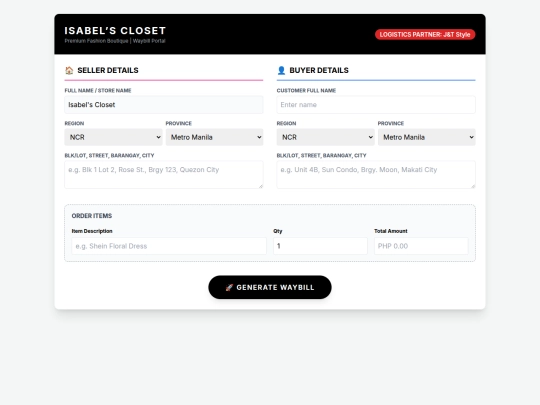
Task: Click the Logistics Partner J&T Style badge
Action: (425, 34)
